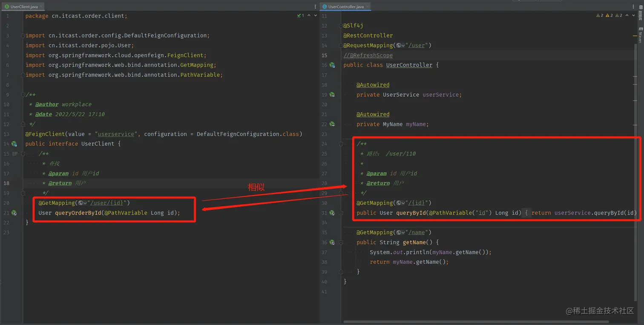Go to previous highlighted problem in UserController

pos(627,16)
